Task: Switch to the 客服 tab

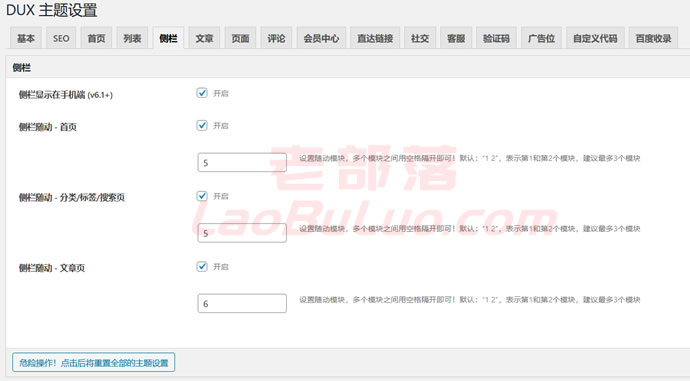Action: (456, 38)
